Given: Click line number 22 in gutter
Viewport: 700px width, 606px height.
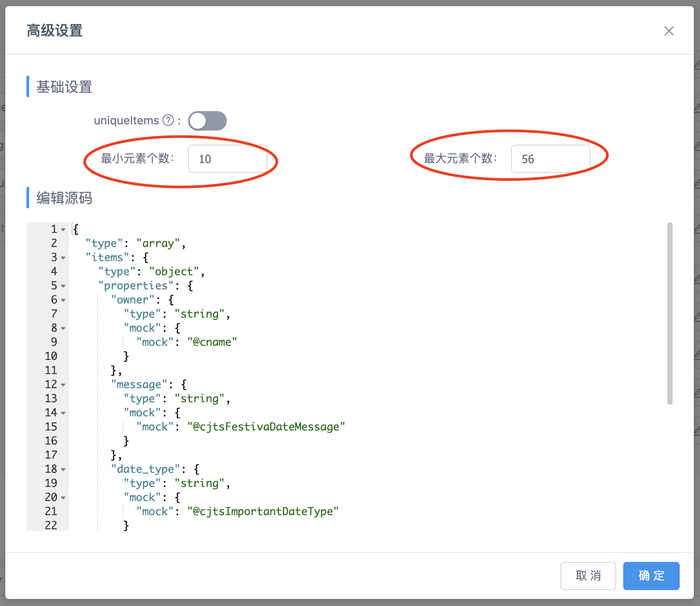Looking at the screenshot, I should point(51,525).
